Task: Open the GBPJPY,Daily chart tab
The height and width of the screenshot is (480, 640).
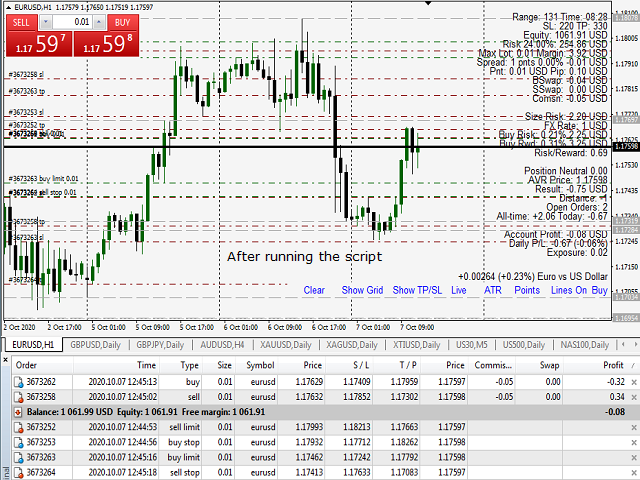Action: click(160, 345)
